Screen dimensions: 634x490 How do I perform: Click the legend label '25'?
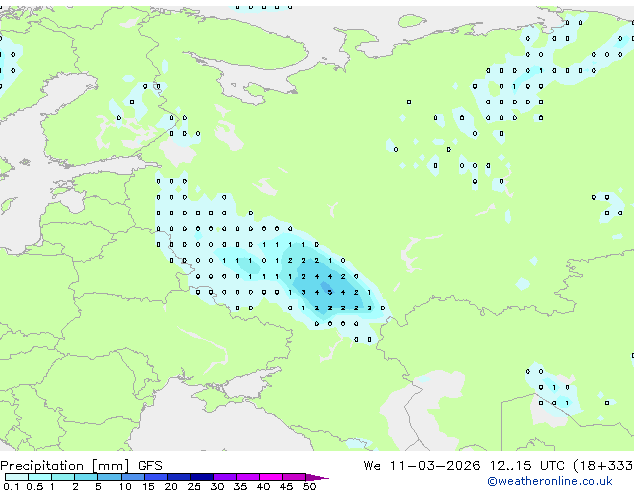click(x=194, y=486)
